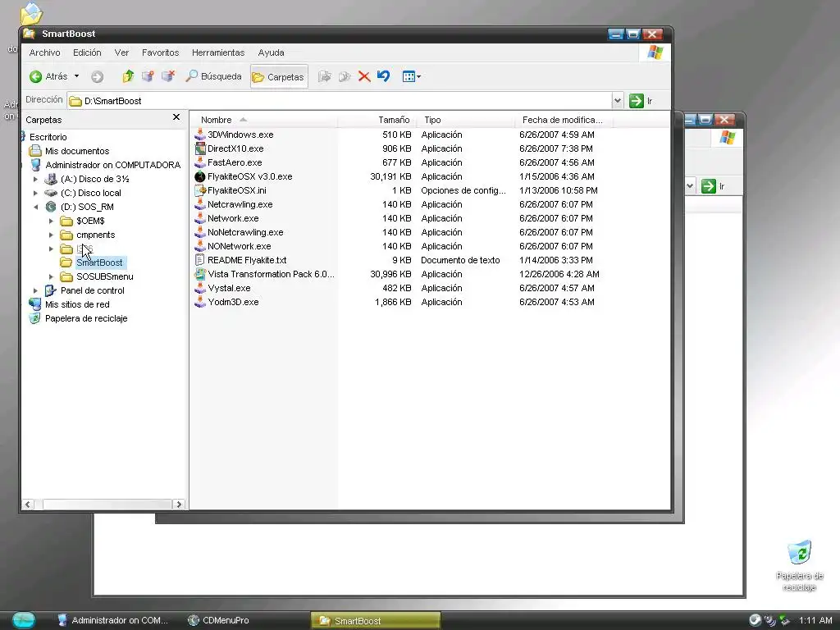This screenshot has height=630, width=840.
Task: Select the Vista Transformation Pack file icon
Action: point(200,274)
